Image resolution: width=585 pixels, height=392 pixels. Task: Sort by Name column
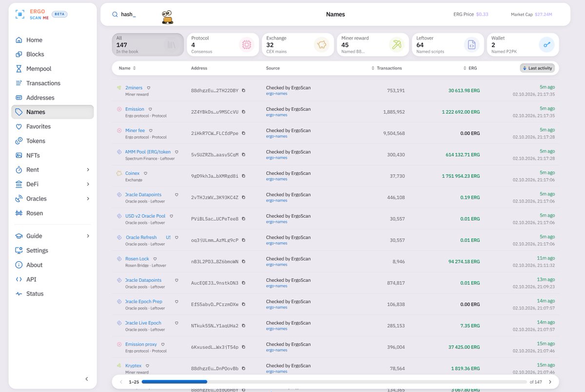click(x=127, y=68)
